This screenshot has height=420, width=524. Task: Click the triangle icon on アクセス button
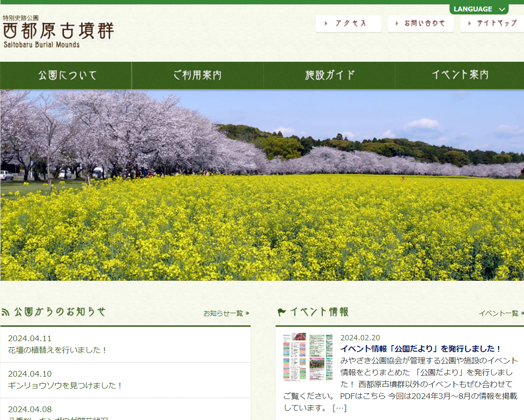[x=326, y=24]
